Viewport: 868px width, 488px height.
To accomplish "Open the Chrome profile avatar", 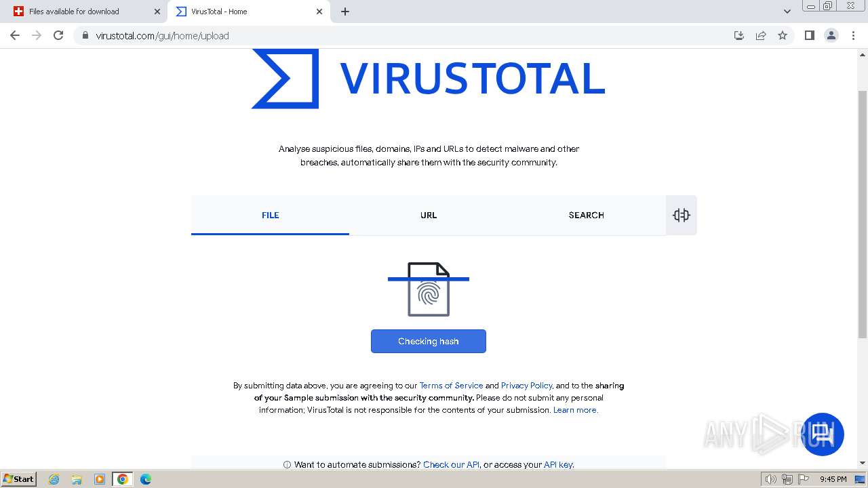I will 831,35.
